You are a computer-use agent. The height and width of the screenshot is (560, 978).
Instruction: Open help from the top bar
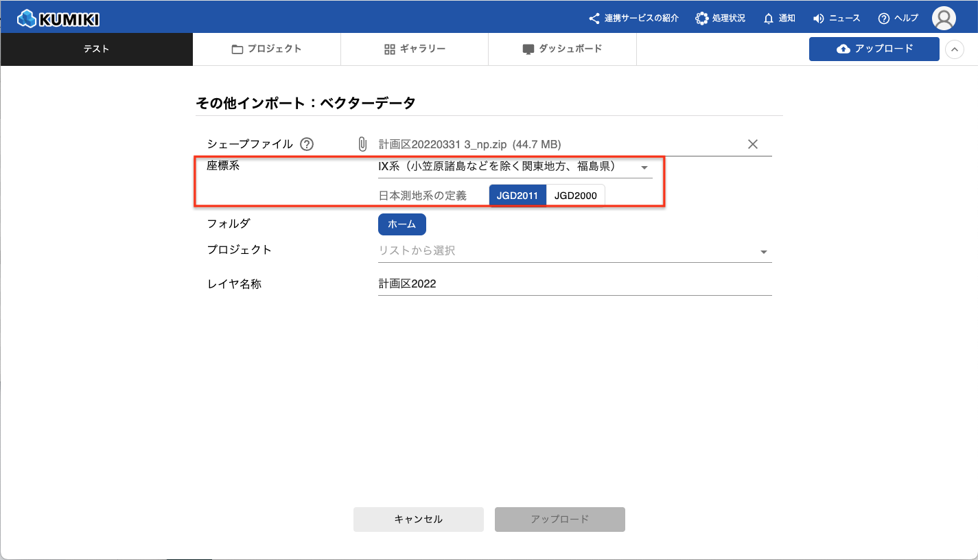click(884, 19)
